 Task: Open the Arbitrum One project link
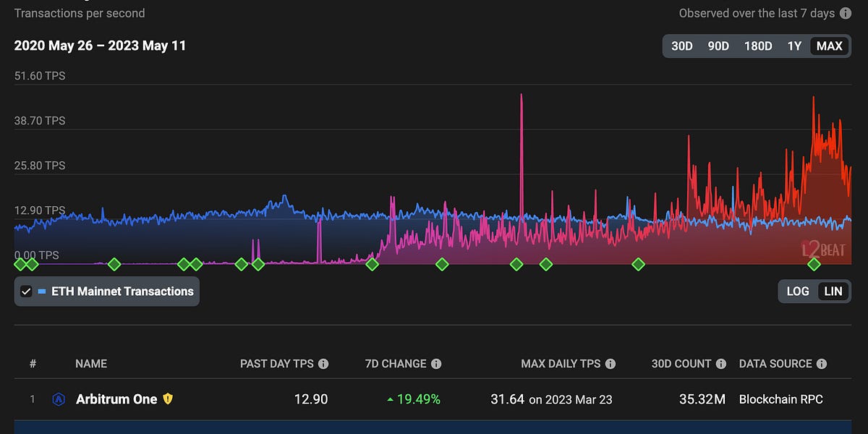tap(116, 399)
